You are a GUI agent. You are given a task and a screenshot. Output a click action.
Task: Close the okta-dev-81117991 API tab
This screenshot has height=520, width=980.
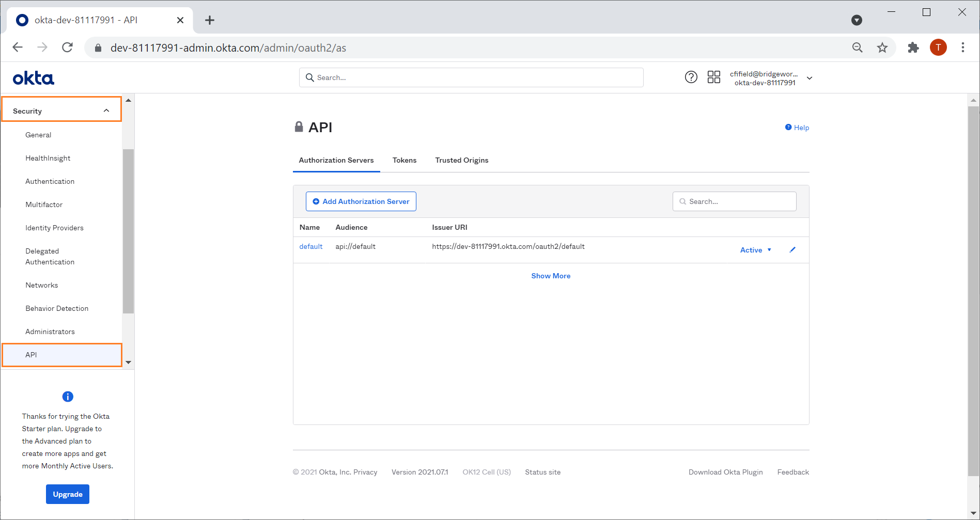click(x=180, y=20)
